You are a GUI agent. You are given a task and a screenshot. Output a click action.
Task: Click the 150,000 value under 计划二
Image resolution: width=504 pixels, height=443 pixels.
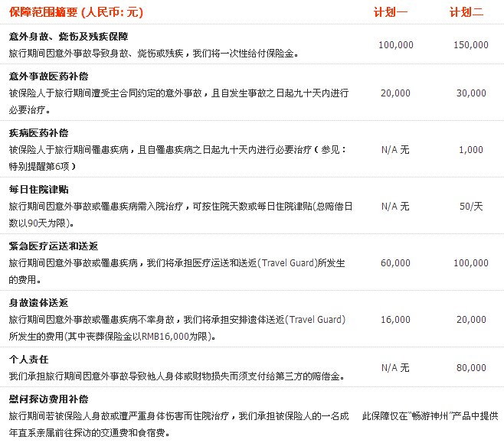pyautogui.click(x=471, y=45)
